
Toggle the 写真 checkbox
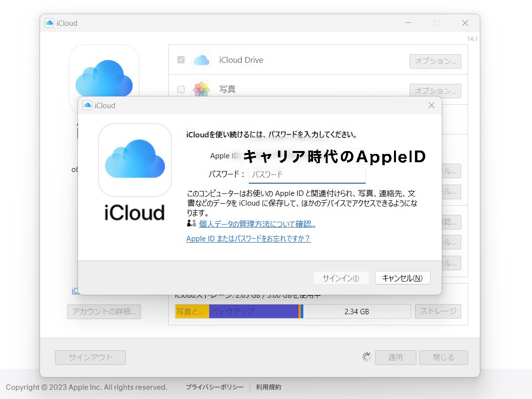point(181,89)
